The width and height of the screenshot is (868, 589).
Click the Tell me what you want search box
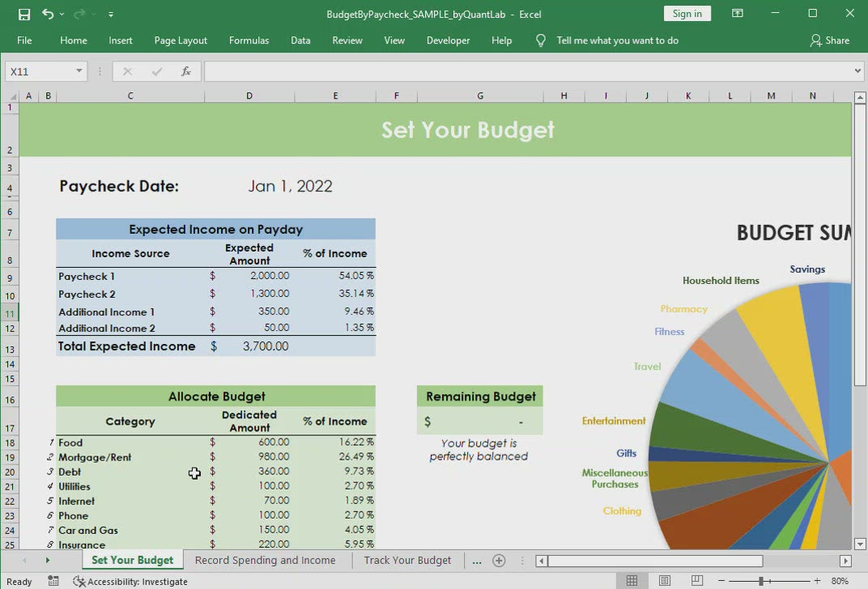pyautogui.click(x=617, y=40)
